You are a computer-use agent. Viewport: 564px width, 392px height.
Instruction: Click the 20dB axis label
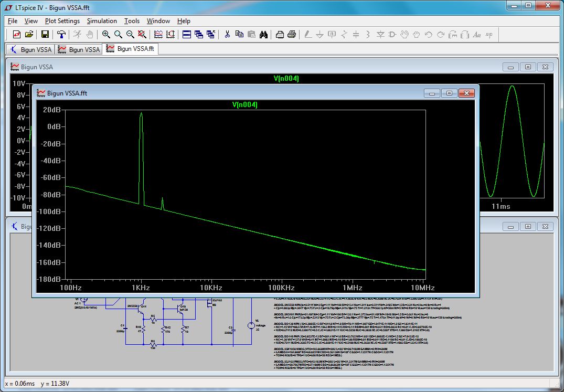point(52,110)
